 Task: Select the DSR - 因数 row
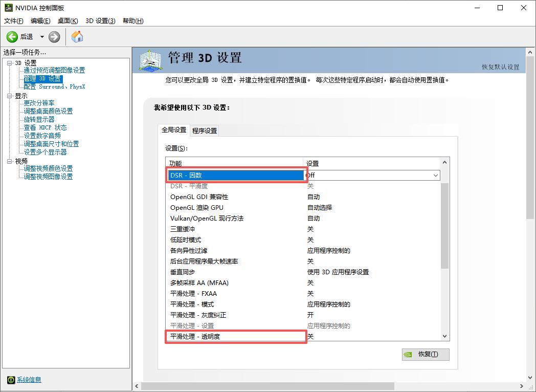(x=236, y=175)
